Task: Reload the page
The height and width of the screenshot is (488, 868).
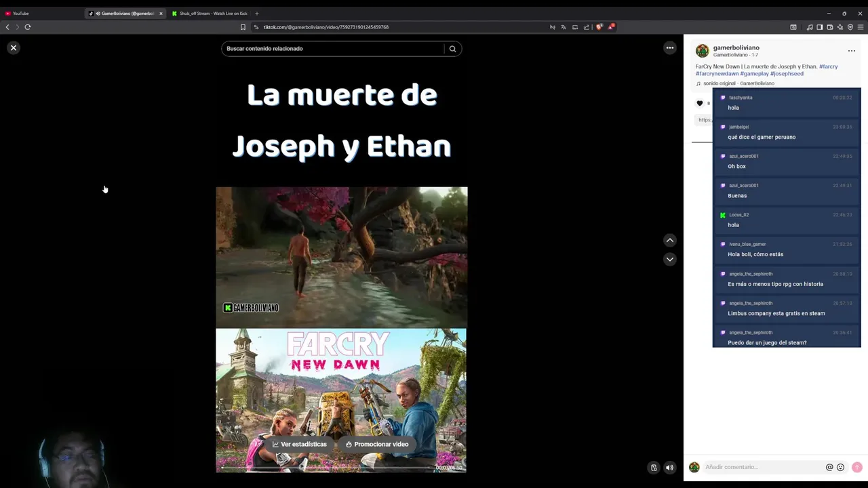Action: click(x=28, y=27)
